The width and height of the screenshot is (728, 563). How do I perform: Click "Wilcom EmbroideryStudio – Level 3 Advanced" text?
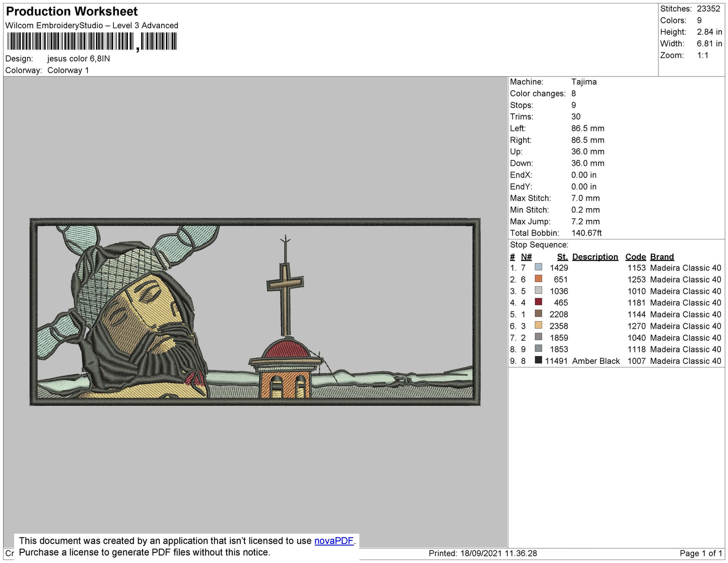(92, 26)
